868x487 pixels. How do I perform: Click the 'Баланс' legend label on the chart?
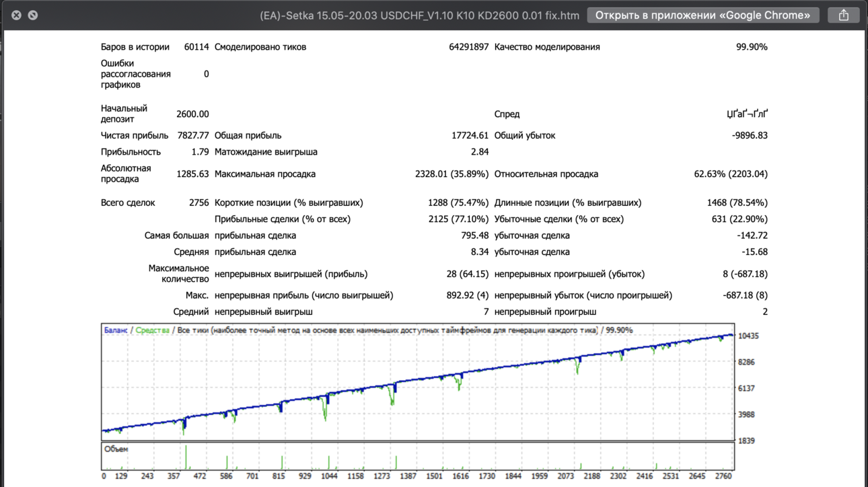[116, 330]
